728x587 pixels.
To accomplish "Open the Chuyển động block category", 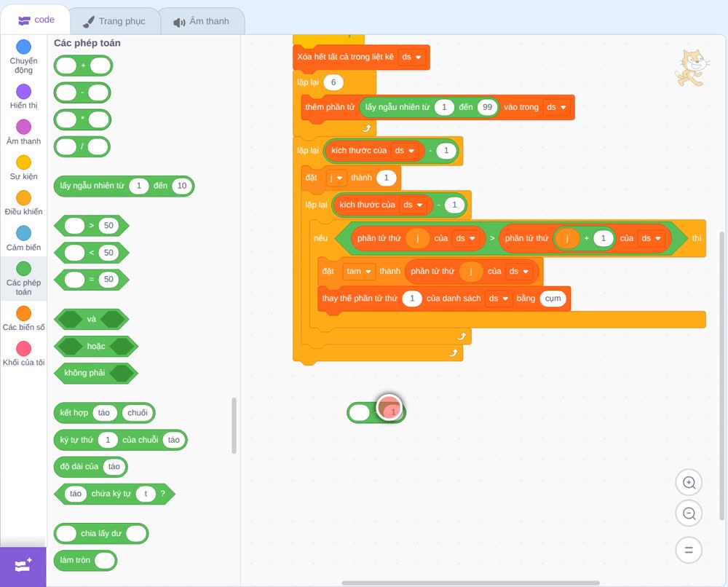I will pyautogui.click(x=23, y=56).
